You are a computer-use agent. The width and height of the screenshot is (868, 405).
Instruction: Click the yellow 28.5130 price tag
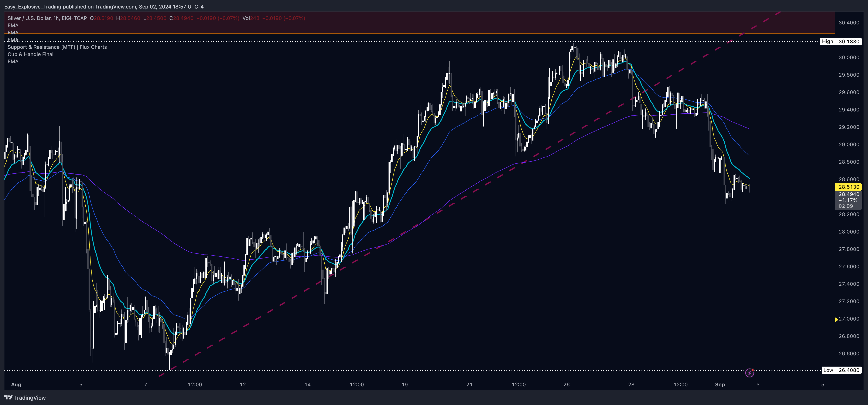point(848,187)
